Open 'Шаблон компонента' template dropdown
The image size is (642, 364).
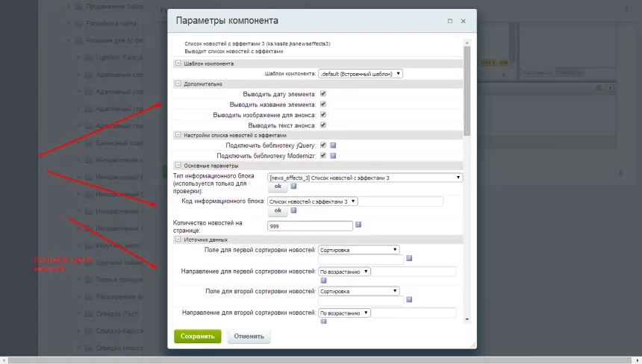(361, 74)
